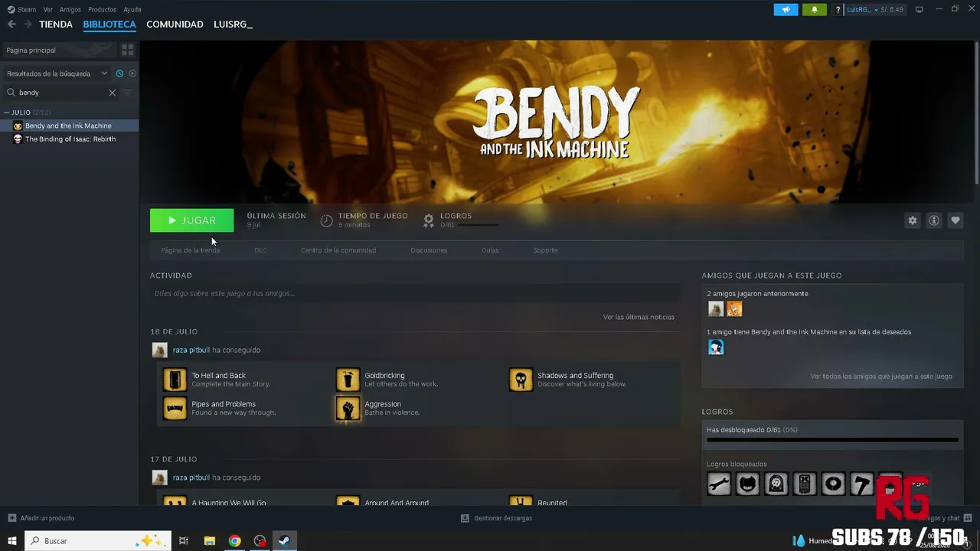Click the activity post text field
The image size is (980, 551).
(415, 293)
